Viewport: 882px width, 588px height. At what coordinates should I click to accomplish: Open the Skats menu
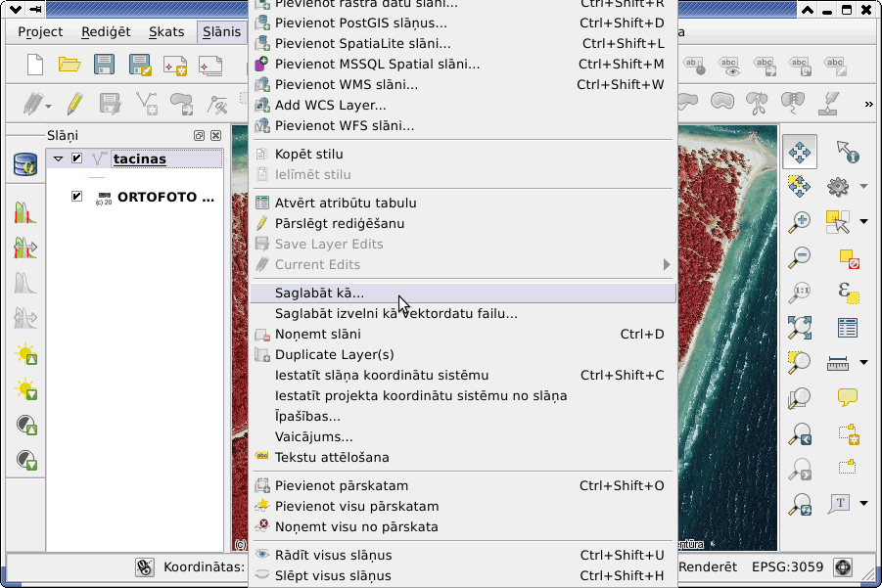[166, 32]
